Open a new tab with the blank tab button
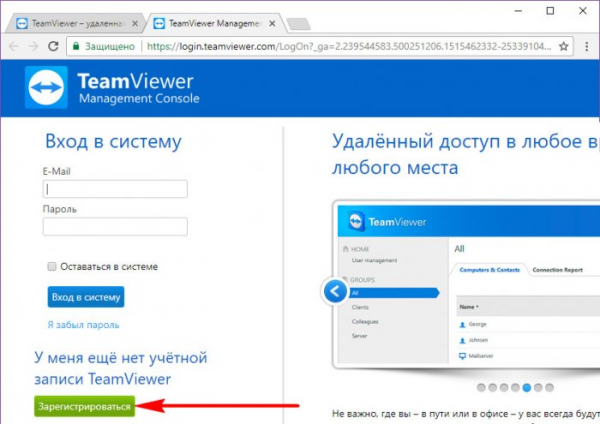 pyautogui.click(x=298, y=24)
